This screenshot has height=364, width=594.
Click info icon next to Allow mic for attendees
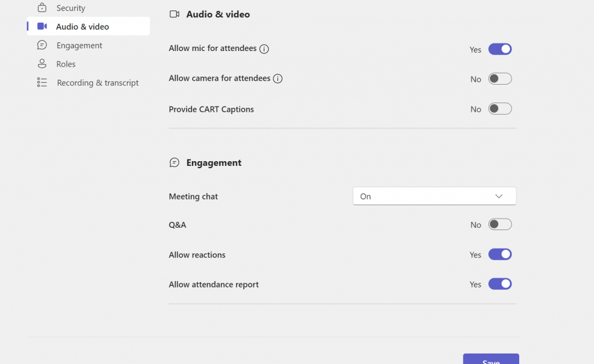click(264, 49)
